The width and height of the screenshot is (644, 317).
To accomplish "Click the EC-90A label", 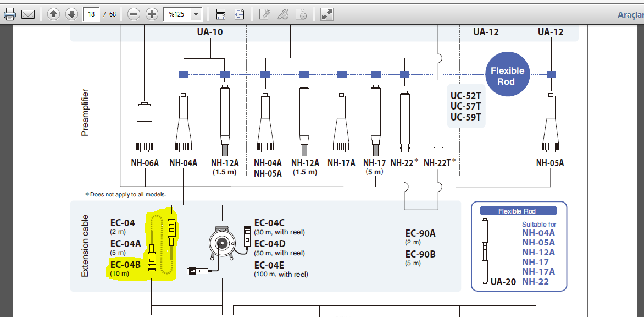I will [x=420, y=233].
